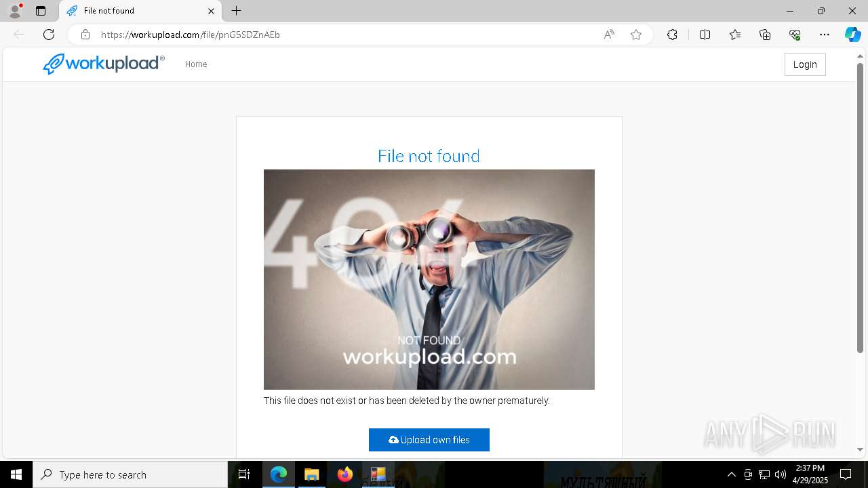This screenshot has width=868, height=488.
Task: Click the page vertical scrollbar
Action: 861,207
